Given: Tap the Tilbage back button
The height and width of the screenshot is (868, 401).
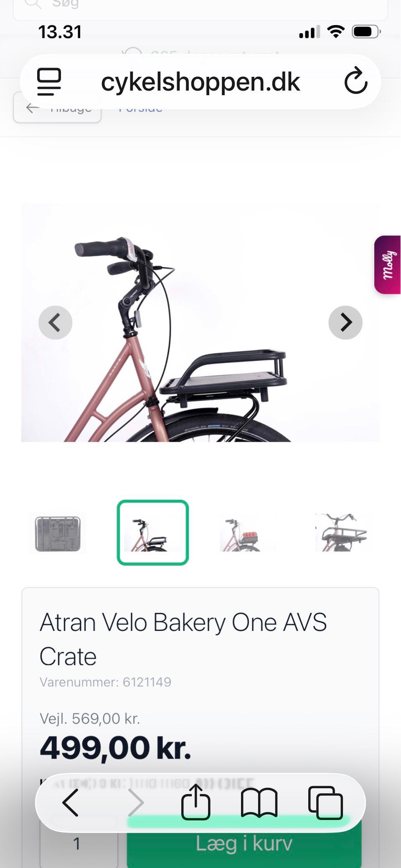Looking at the screenshot, I should click(57, 108).
